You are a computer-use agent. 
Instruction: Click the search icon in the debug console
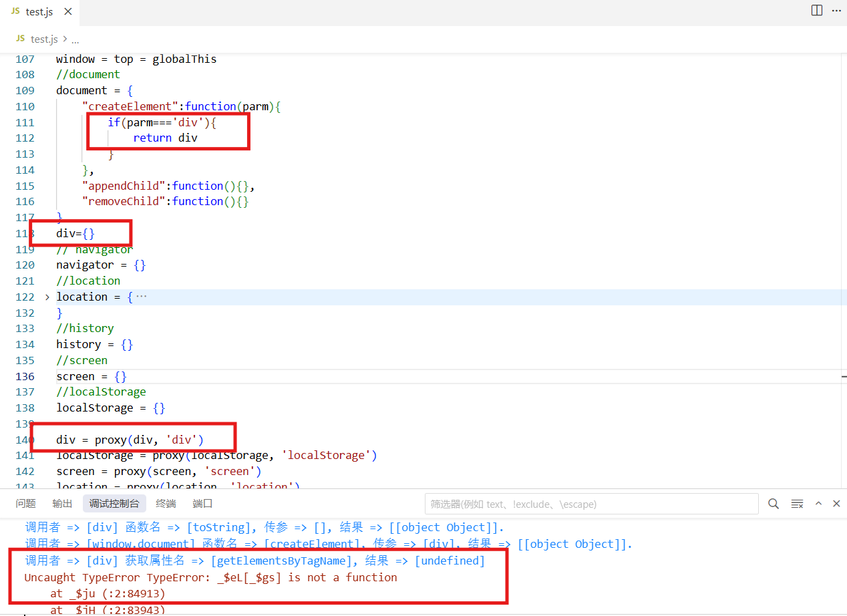coord(774,504)
